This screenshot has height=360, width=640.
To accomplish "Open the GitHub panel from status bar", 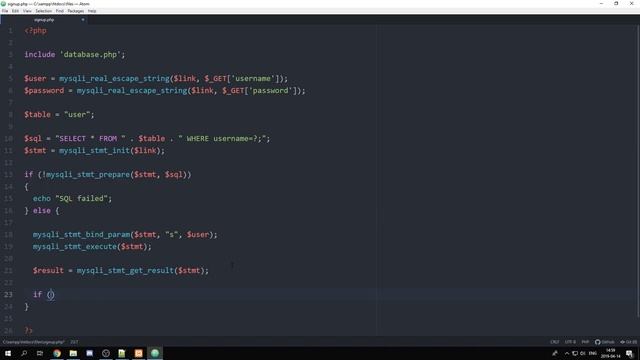I will (604, 342).
